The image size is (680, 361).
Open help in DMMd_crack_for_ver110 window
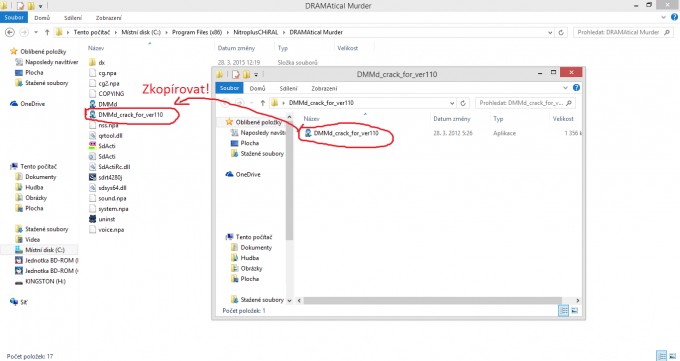(576, 88)
